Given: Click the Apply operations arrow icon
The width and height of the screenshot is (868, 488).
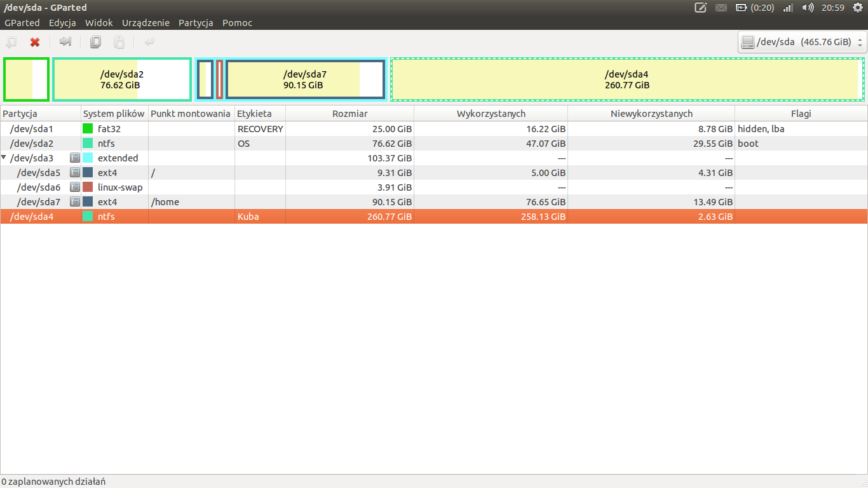Looking at the screenshot, I should click(149, 43).
